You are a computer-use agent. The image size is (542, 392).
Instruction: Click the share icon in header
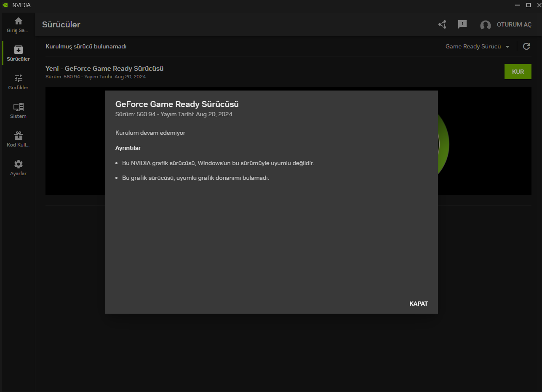coord(442,24)
